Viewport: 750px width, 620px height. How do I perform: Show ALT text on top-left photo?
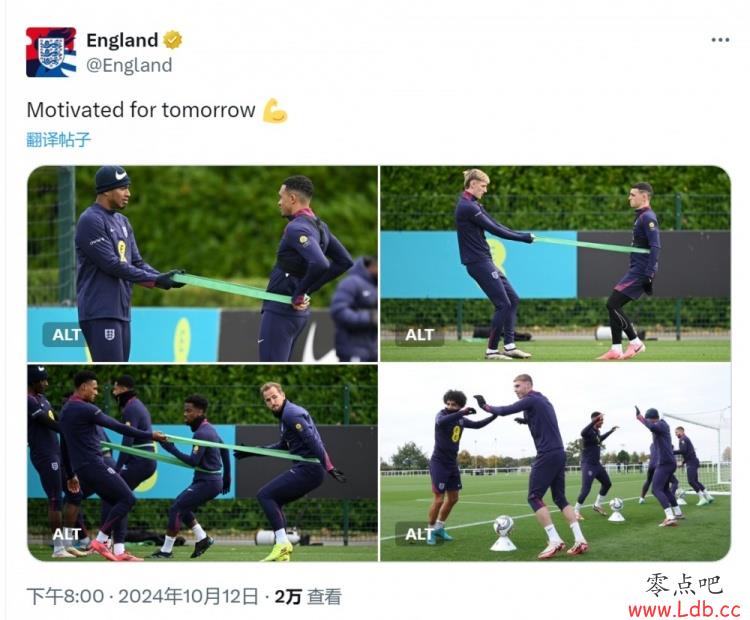point(66,335)
